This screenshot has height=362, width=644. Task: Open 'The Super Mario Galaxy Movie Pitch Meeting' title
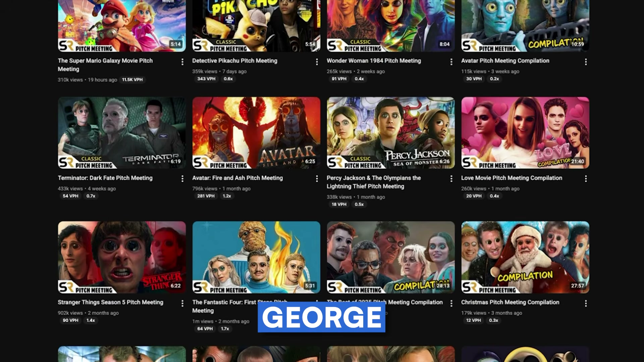tap(105, 65)
